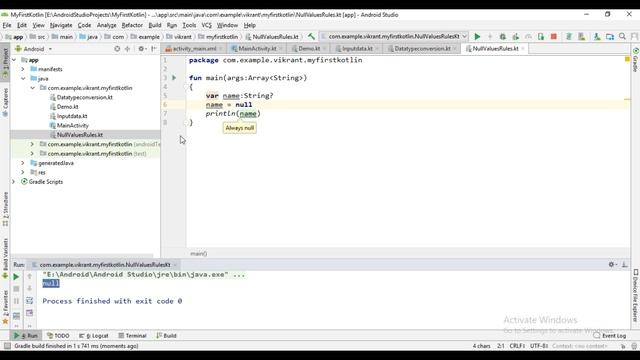Screen dimensions: 640x360
Task: Open the File menu
Action: click(7, 25)
